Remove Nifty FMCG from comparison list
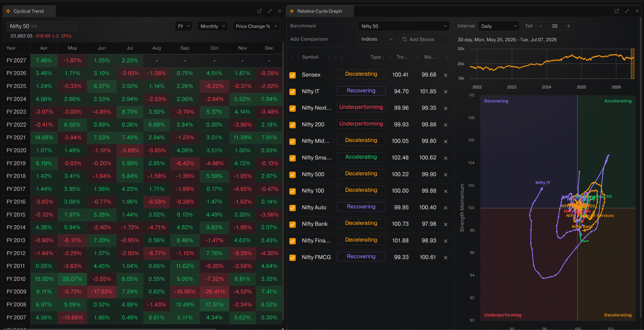This screenshot has width=644, height=330. tap(446, 257)
